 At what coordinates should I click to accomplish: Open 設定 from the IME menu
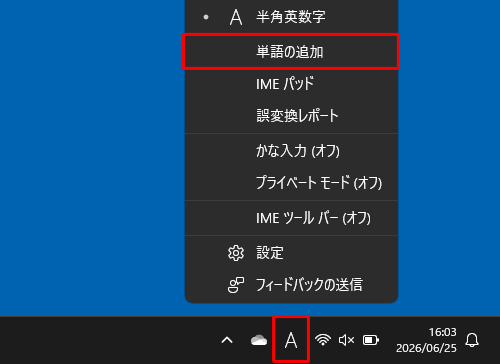tap(291, 253)
